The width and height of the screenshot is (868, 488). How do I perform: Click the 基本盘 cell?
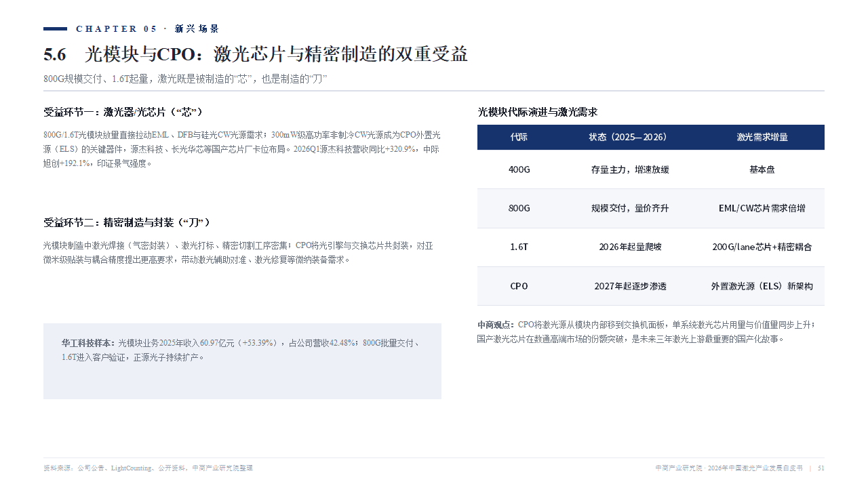coord(762,169)
